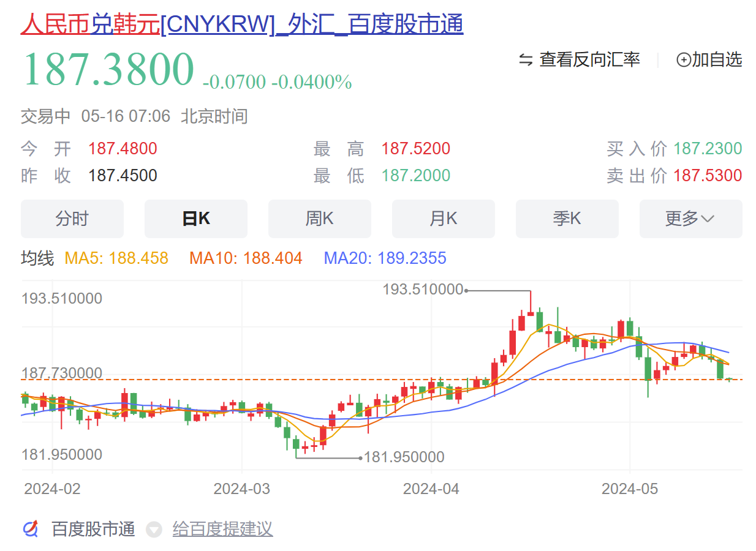Image resolution: width=756 pixels, height=551 pixels.
Task: Click the 2024-03 date axis label
Action: coord(242,489)
